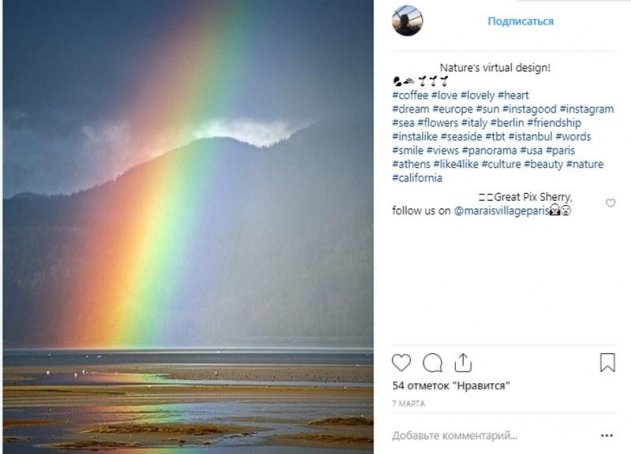This screenshot has height=454, width=631.
Task: Open the poster's profile avatar
Action: click(x=407, y=21)
